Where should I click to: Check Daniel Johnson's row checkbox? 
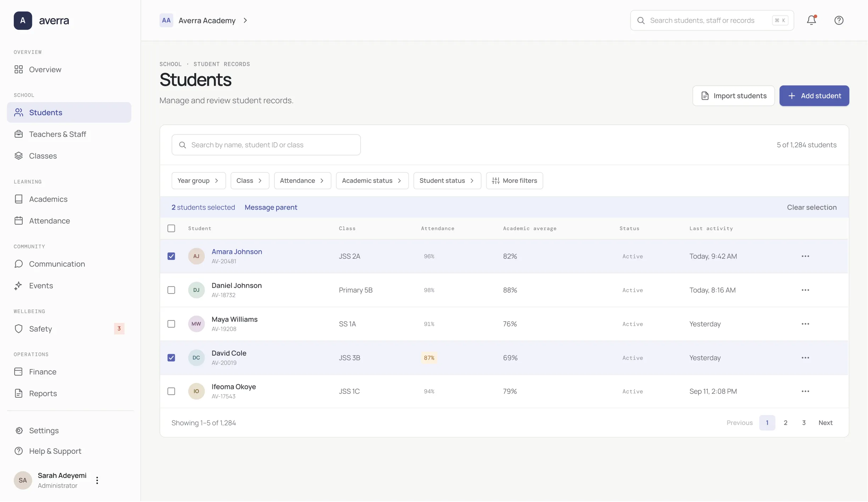pos(171,290)
